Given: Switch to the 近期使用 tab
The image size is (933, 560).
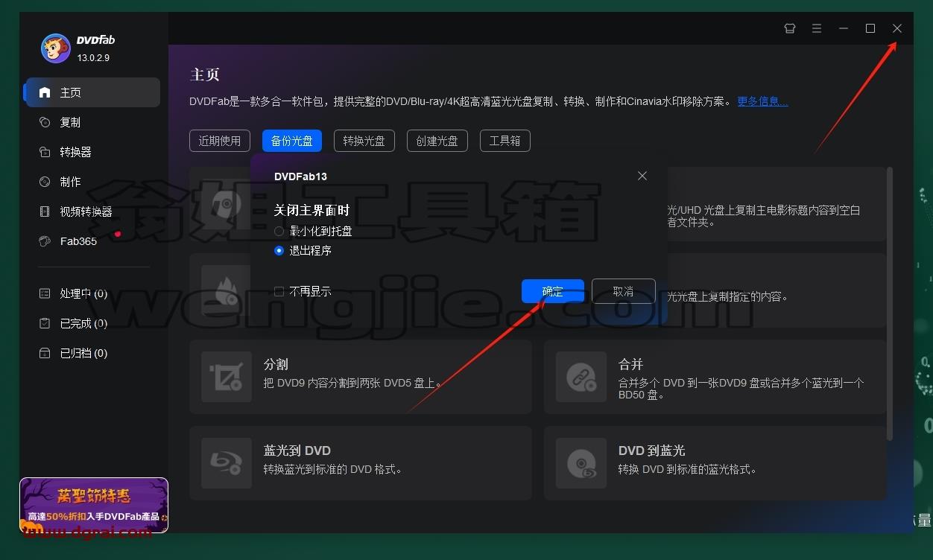Looking at the screenshot, I should (220, 140).
